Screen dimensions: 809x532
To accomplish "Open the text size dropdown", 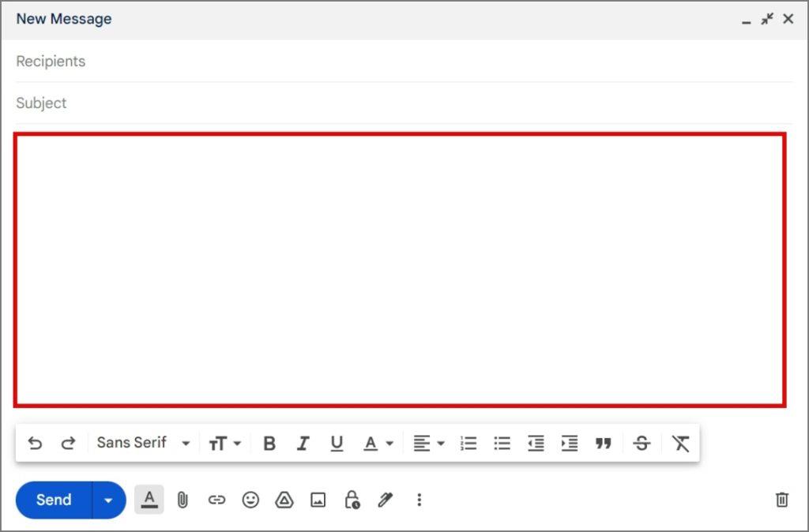I will 225,443.
